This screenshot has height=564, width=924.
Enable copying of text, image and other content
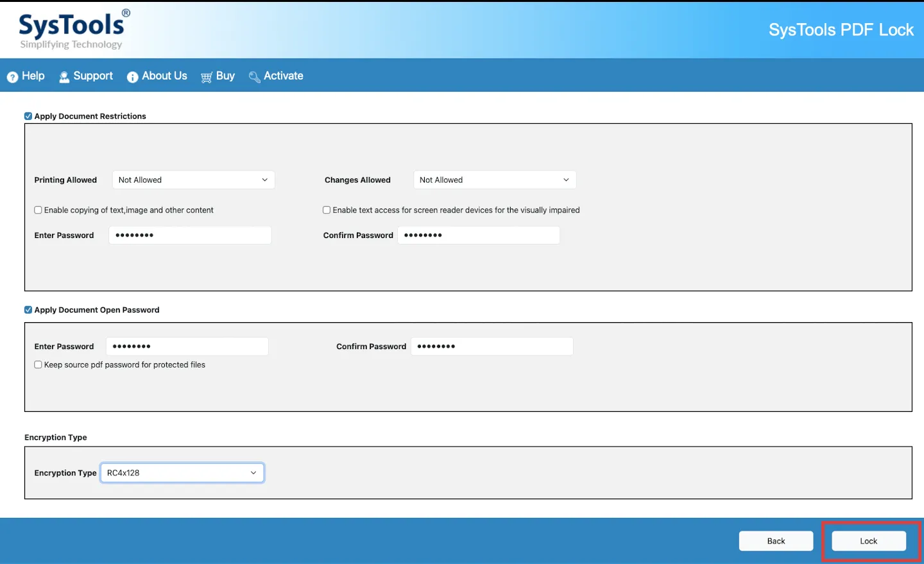(x=38, y=210)
